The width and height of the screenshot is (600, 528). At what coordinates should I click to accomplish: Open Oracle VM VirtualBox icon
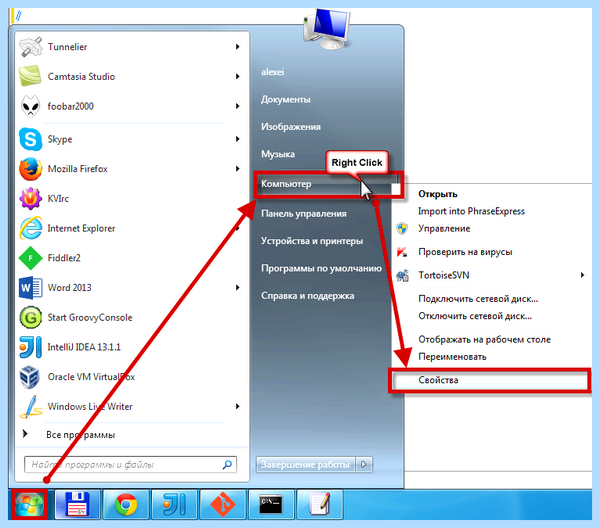pyautogui.click(x=30, y=376)
